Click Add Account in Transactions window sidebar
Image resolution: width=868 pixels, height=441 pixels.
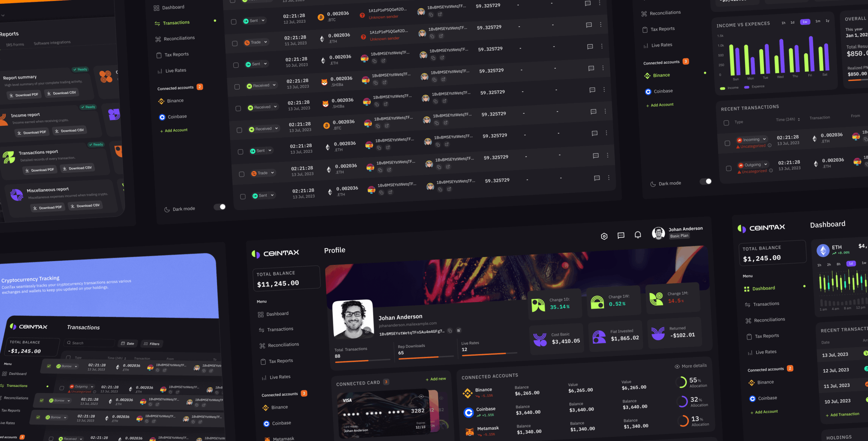(174, 130)
